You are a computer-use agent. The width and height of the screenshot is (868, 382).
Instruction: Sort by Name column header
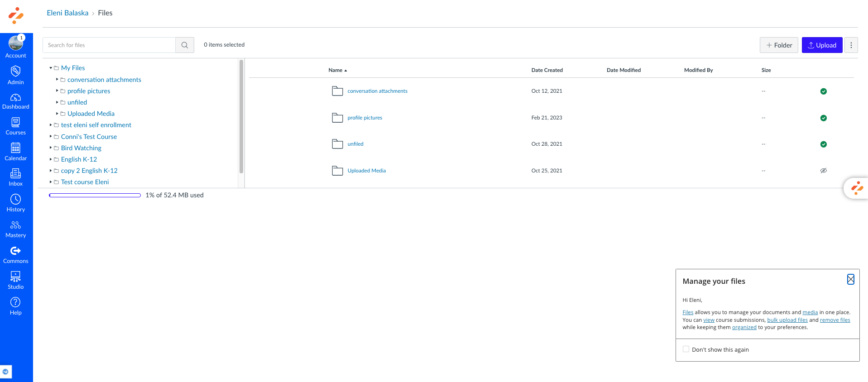[x=338, y=70]
